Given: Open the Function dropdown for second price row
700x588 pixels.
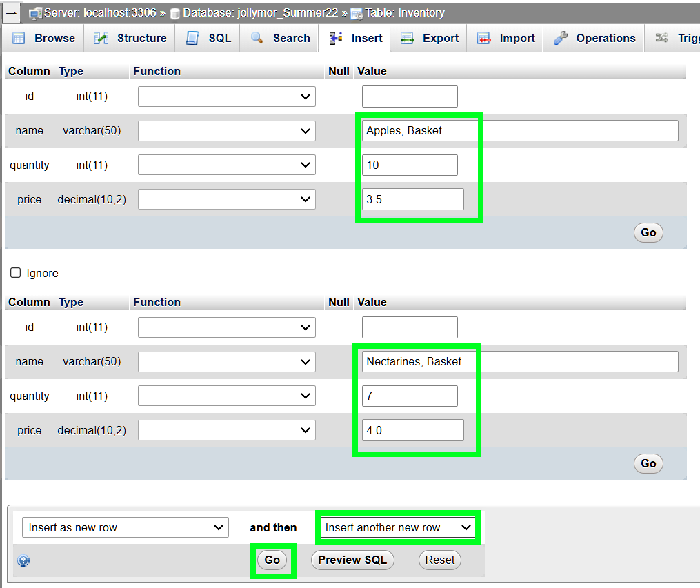Looking at the screenshot, I should point(227,431).
